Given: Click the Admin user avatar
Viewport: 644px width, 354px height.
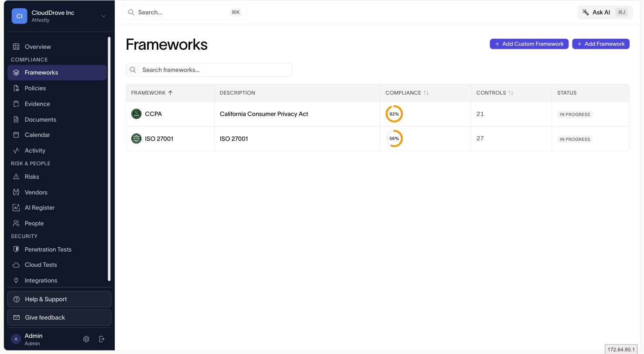Looking at the screenshot, I should click(16, 339).
